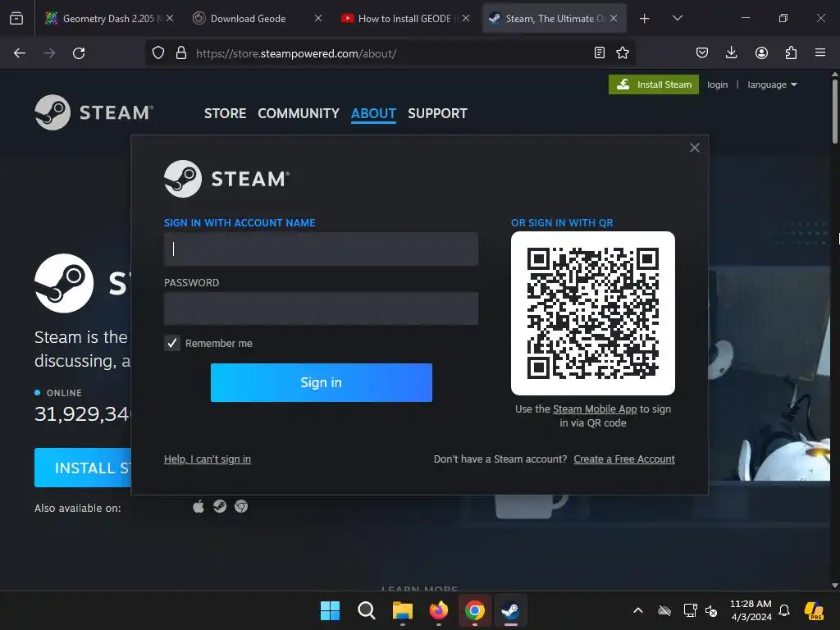Viewport: 840px width, 630px height.
Task: Uncheck the Remember me checkbox
Action: 172,343
